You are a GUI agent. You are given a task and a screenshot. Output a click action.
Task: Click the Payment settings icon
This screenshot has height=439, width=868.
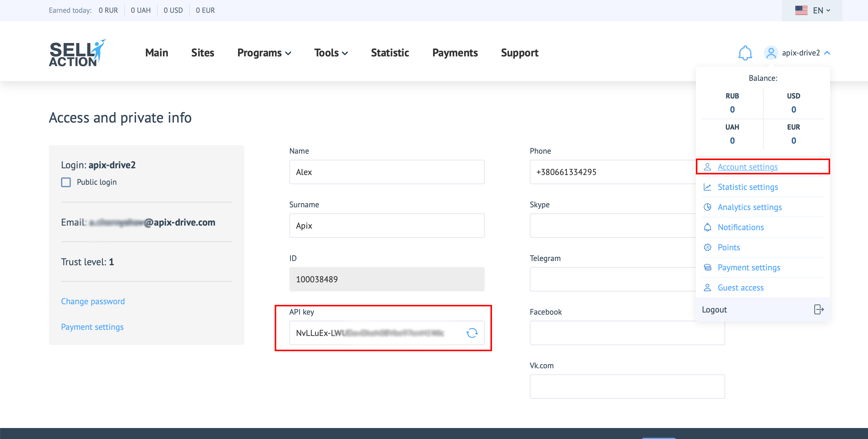coord(707,267)
